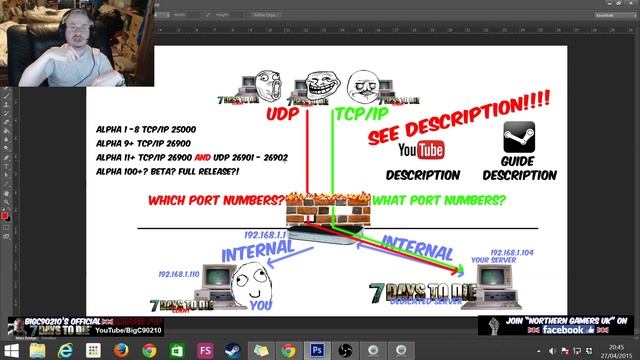
Task: Switch to the Mini Bridge tab
Action: tap(26, 338)
